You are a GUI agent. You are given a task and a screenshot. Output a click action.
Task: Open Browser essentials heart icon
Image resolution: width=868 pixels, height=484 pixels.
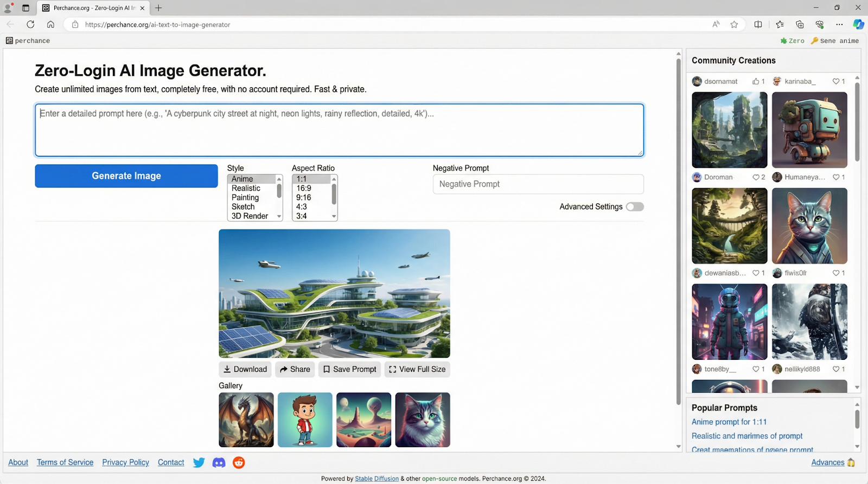820,24
